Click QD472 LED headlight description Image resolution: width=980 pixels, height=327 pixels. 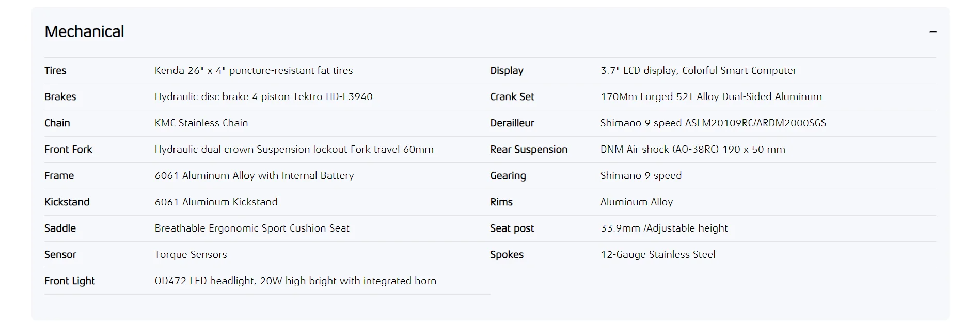(295, 281)
